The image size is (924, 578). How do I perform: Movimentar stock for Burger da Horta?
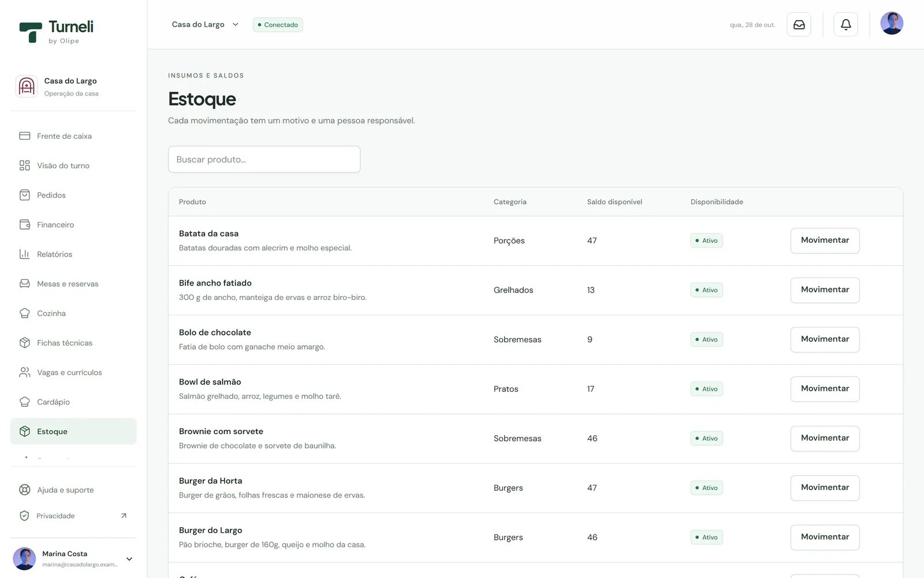825,488
